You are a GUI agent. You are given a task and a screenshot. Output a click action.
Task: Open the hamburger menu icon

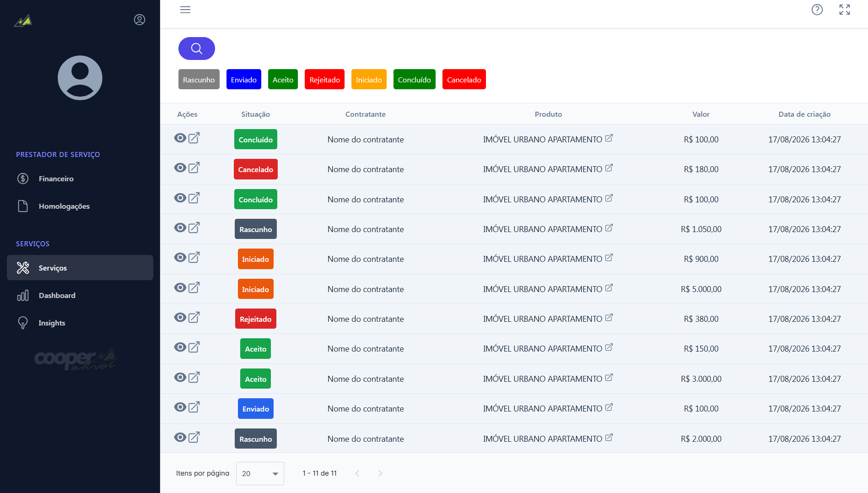(185, 10)
